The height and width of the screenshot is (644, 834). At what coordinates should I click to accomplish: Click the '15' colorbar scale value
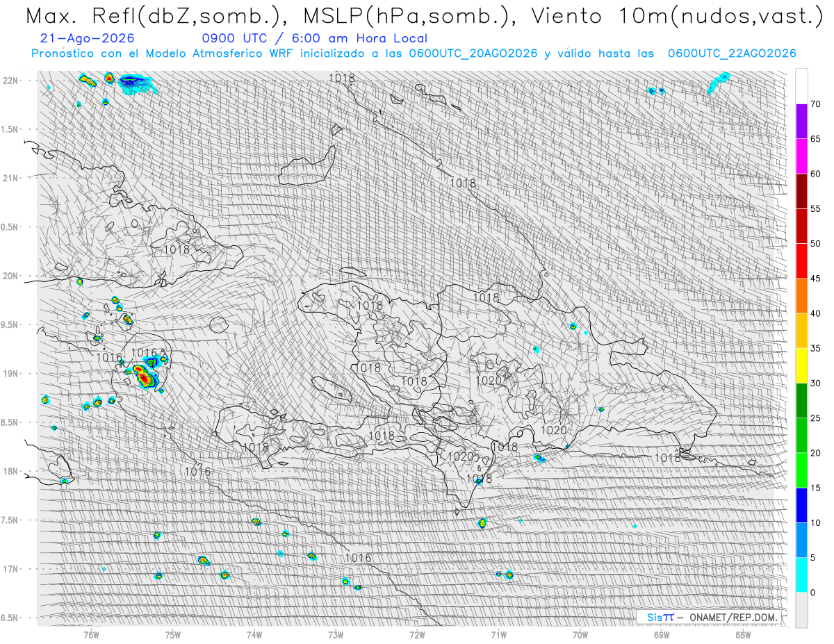click(x=815, y=488)
